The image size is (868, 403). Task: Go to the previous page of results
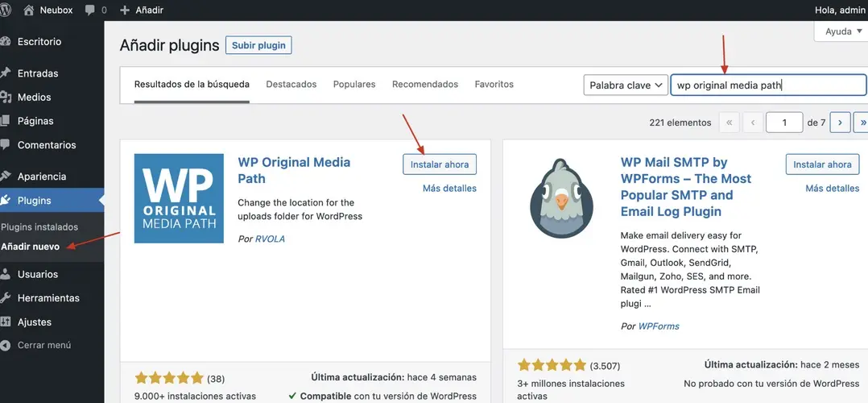click(x=753, y=123)
